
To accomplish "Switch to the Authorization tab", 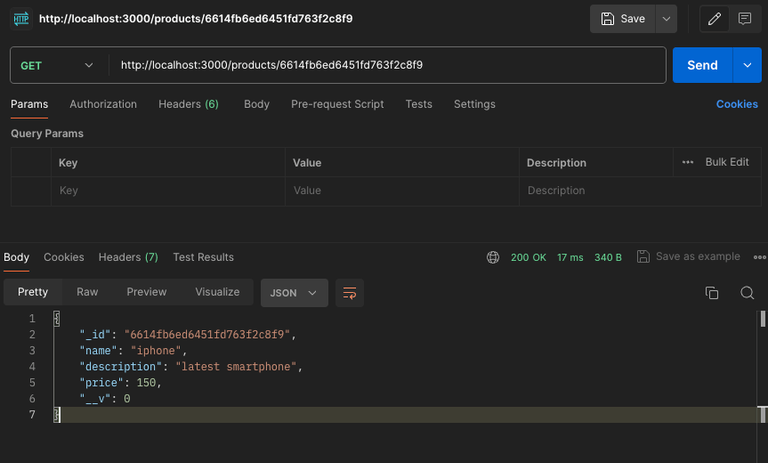I will click(x=103, y=104).
